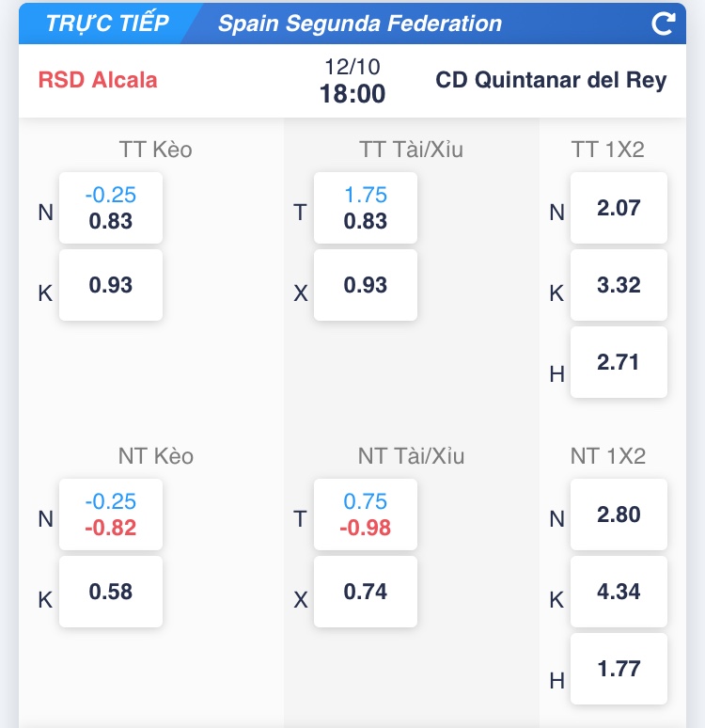Screen dimensions: 705x728
Task: Pick NT Kèo home odds -0.82
Action: click(x=111, y=515)
